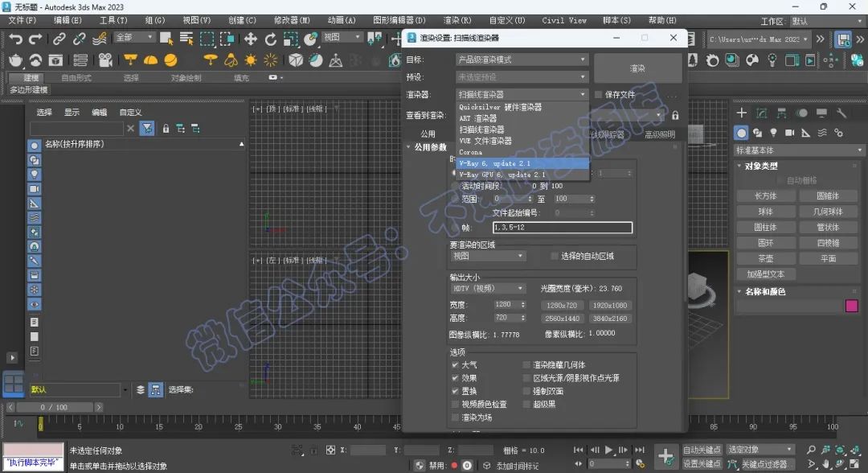The width and height of the screenshot is (868, 473).
Task: Open the target (目标) render mode dropdown
Action: point(521,60)
